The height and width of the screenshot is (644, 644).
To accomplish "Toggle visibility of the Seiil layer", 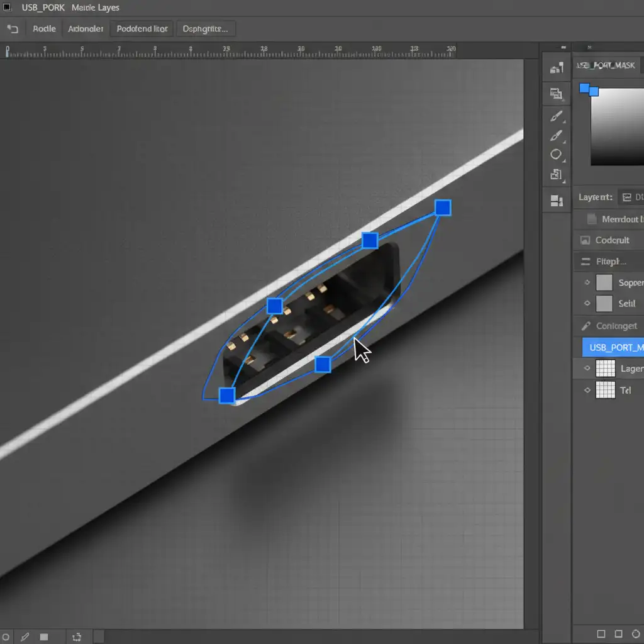I will [587, 303].
